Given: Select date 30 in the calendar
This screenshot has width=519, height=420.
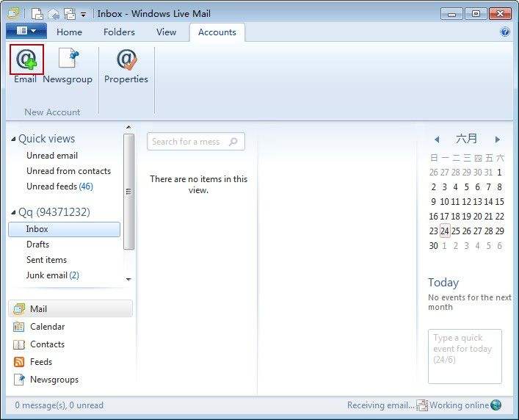Looking at the screenshot, I should point(433,245).
